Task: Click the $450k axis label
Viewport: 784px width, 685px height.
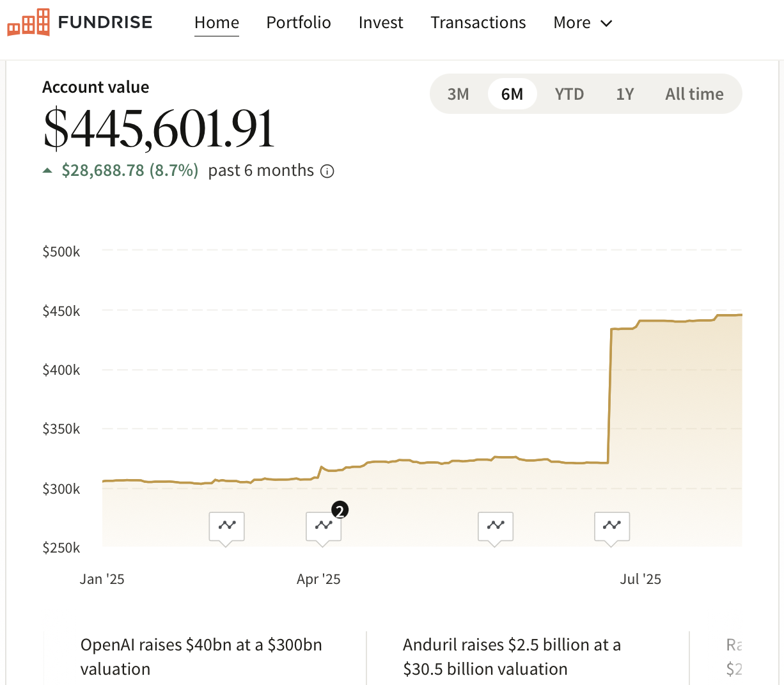Action: (61, 311)
